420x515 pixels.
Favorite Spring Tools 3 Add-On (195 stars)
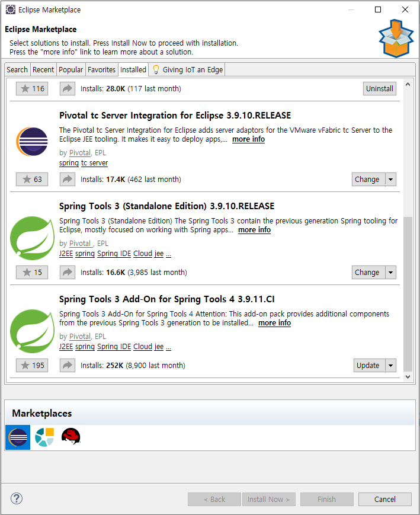pos(32,365)
